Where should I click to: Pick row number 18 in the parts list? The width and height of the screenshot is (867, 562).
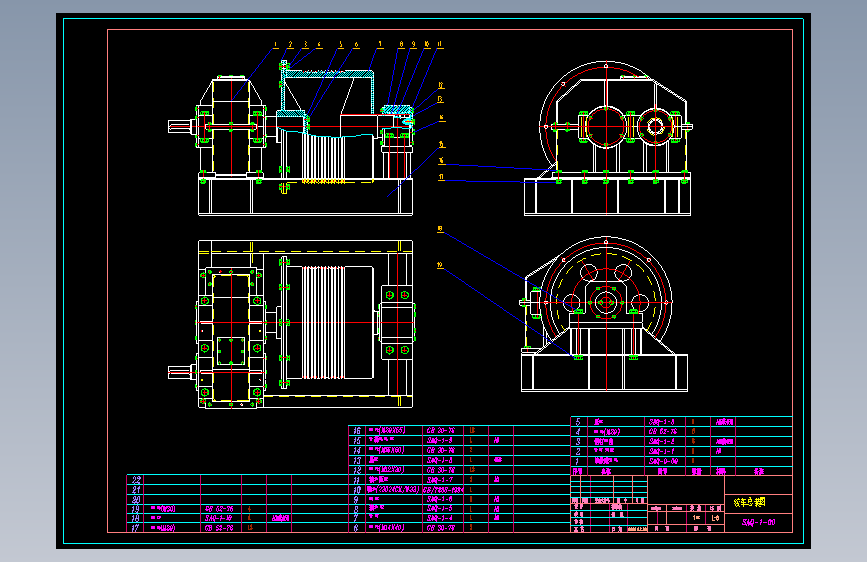135,518
